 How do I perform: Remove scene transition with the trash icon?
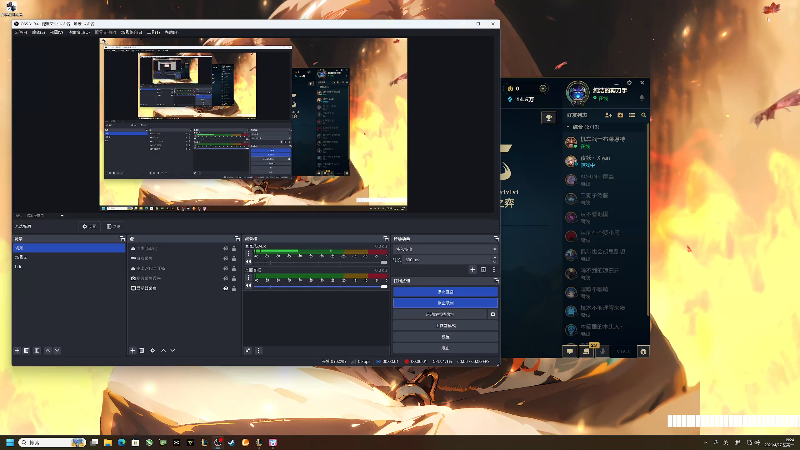483,269
